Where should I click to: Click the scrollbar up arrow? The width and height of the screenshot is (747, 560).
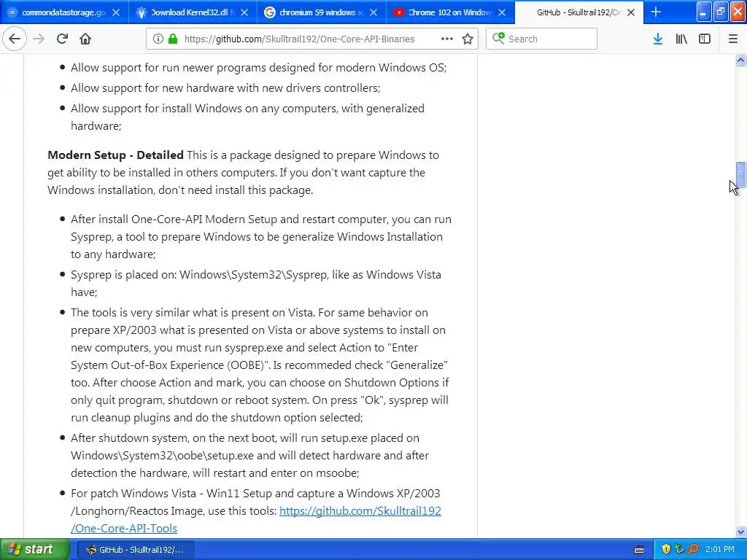click(740, 60)
